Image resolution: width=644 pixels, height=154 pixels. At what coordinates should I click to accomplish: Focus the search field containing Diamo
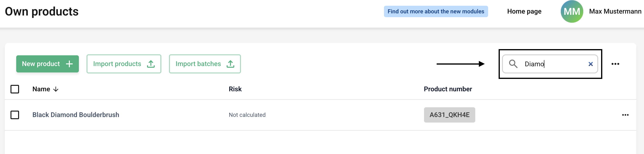coord(550,64)
